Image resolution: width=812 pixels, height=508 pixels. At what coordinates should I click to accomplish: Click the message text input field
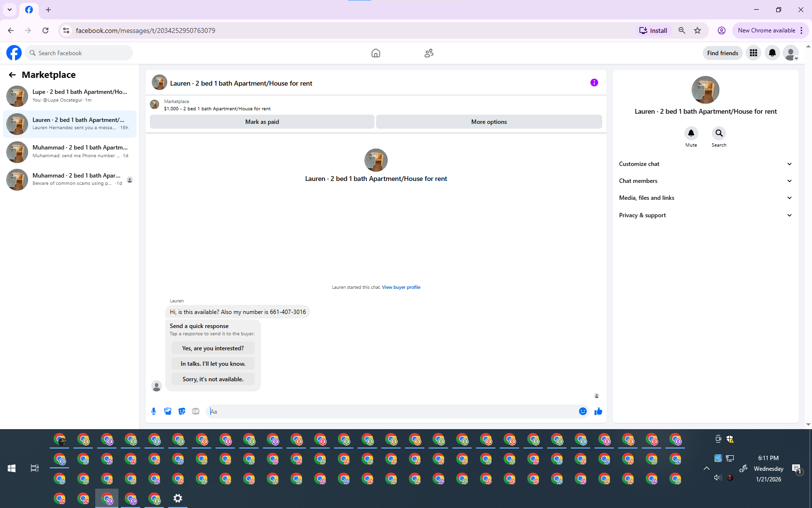click(391, 412)
